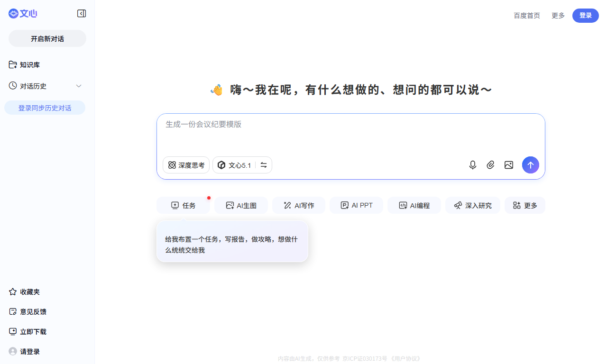This screenshot has height=364, width=607.
Task: Click the waving hand emoji in greeting
Action: point(217,90)
